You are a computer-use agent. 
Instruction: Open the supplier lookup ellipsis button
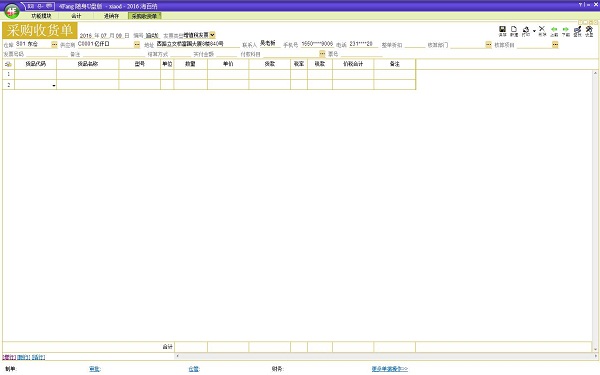137,44
